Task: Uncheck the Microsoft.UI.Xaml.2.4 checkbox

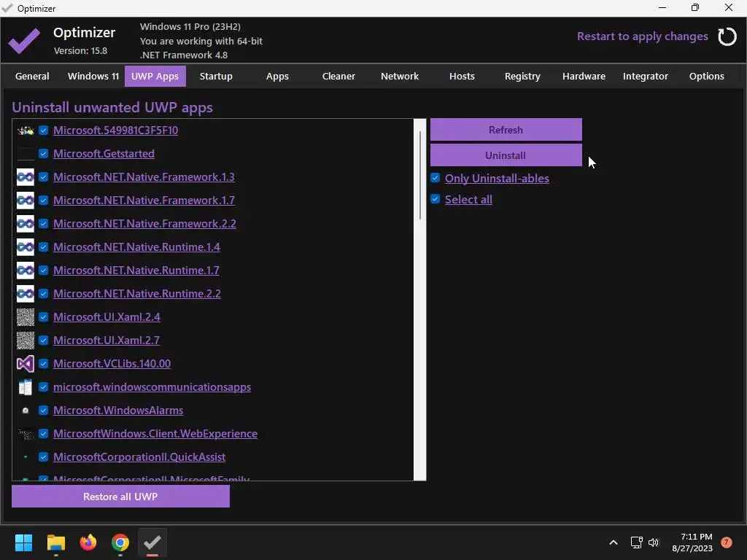Action: 43,316
